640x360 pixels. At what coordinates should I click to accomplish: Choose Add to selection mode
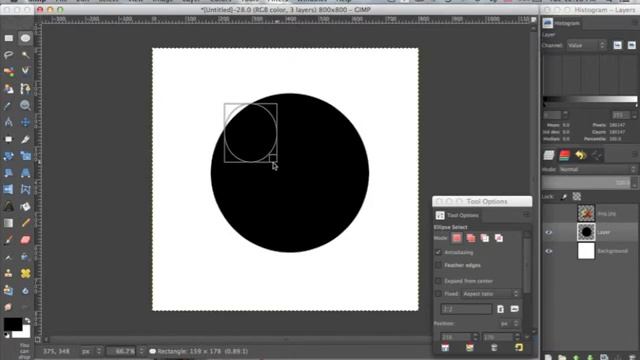tap(471, 238)
